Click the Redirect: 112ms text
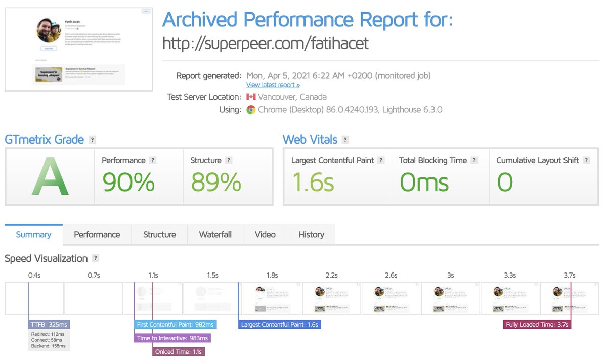Image resolution: width=607 pixels, height=364 pixels. [48, 334]
